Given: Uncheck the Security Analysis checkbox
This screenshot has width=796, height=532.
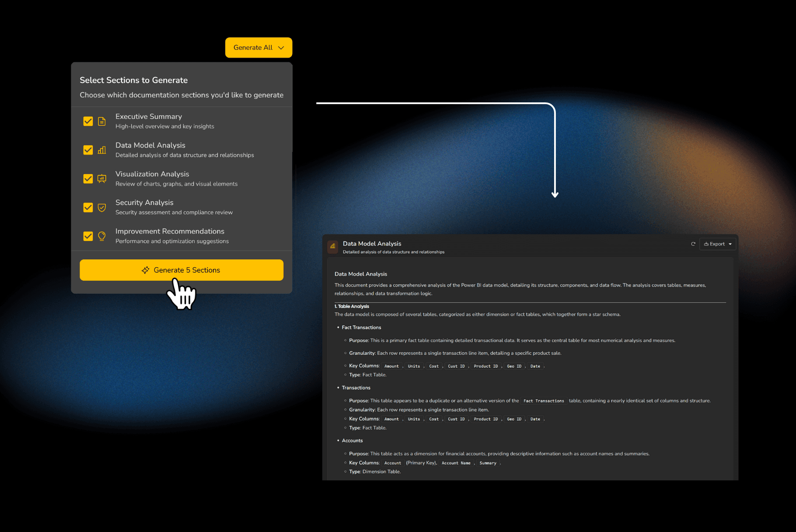Looking at the screenshot, I should [x=88, y=207].
